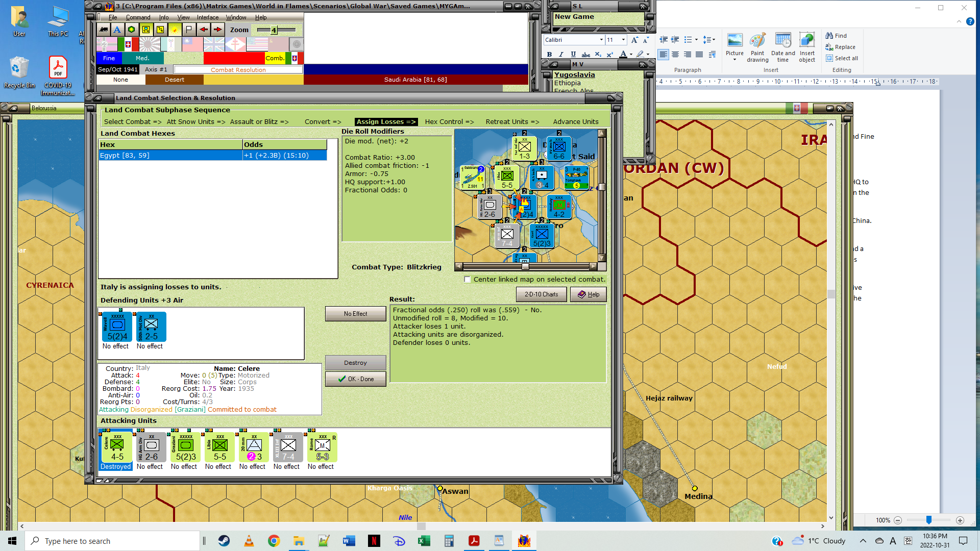Screen dimensions: 980x551
Task: Open the 2-D-10 Charts button
Action: [x=541, y=294]
